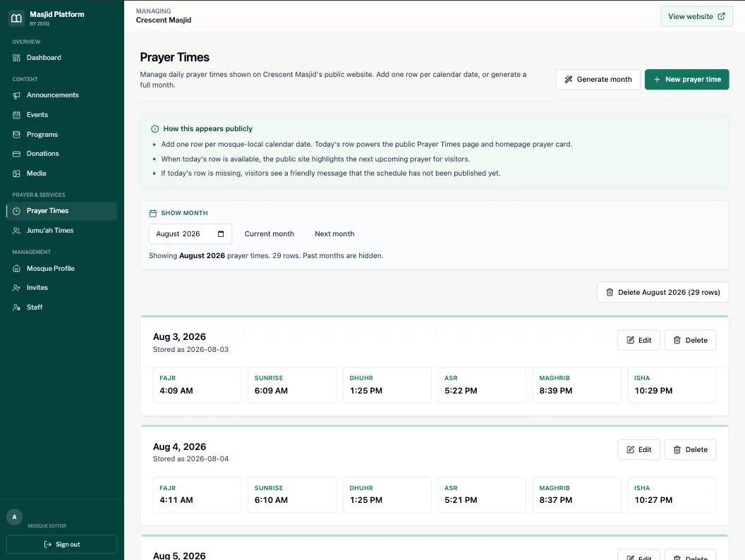Click the Staff user-settings icon
This screenshot has height=560, width=745.
pos(17,308)
